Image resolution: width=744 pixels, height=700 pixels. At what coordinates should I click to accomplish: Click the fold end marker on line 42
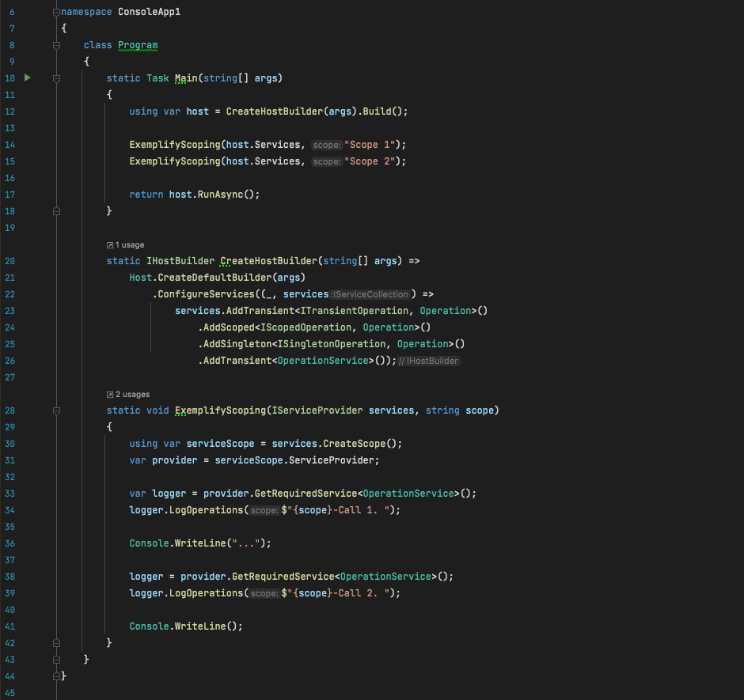[56, 643]
